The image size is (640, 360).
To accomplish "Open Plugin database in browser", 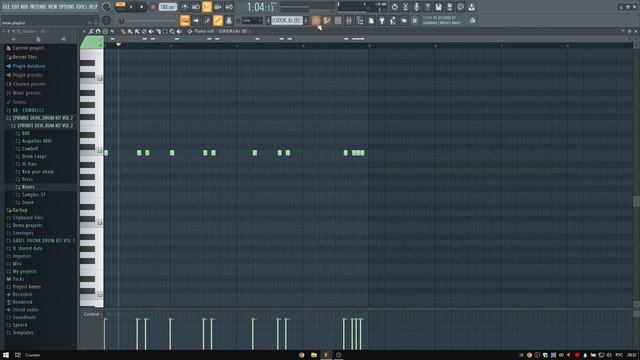I will [29, 66].
